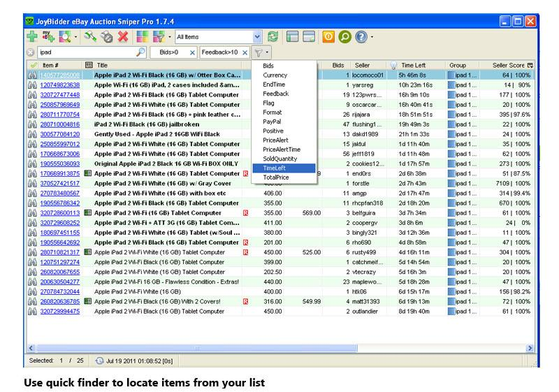Click the clock icon in status bar
The width and height of the screenshot is (559, 392).
tap(99, 361)
